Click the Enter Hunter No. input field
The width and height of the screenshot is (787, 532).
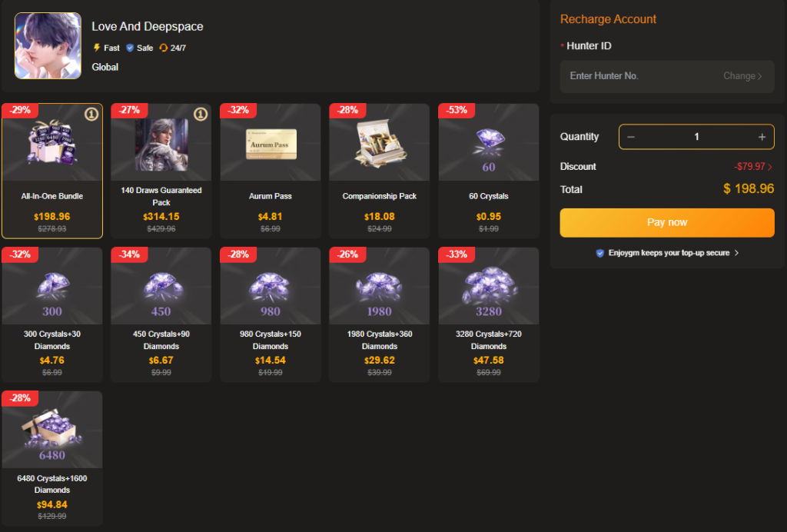[x=667, y=76]
